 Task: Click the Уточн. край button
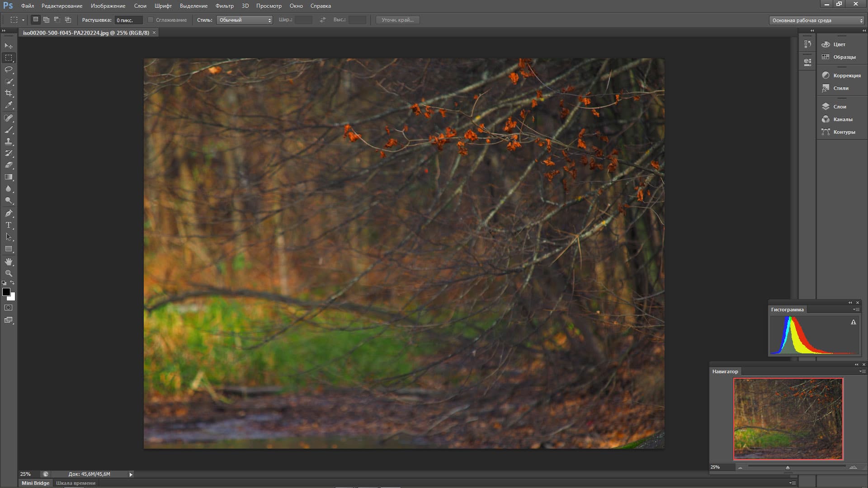click(397, 20)
